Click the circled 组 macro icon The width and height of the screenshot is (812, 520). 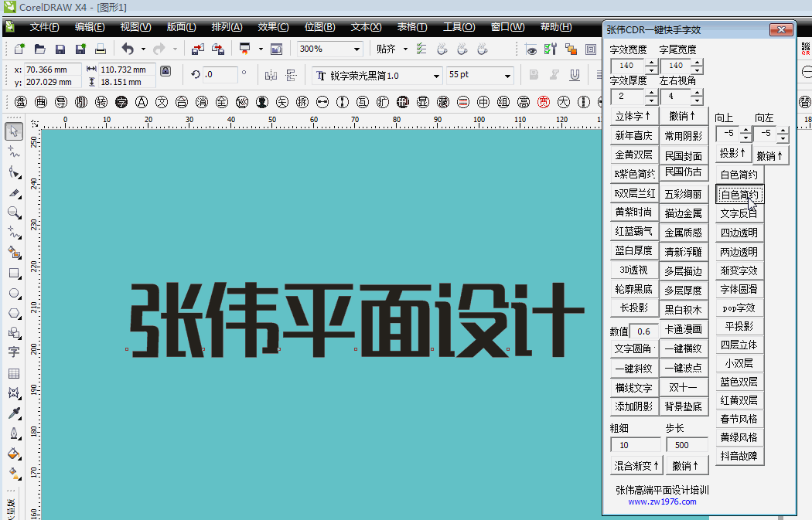coord(503,102)
